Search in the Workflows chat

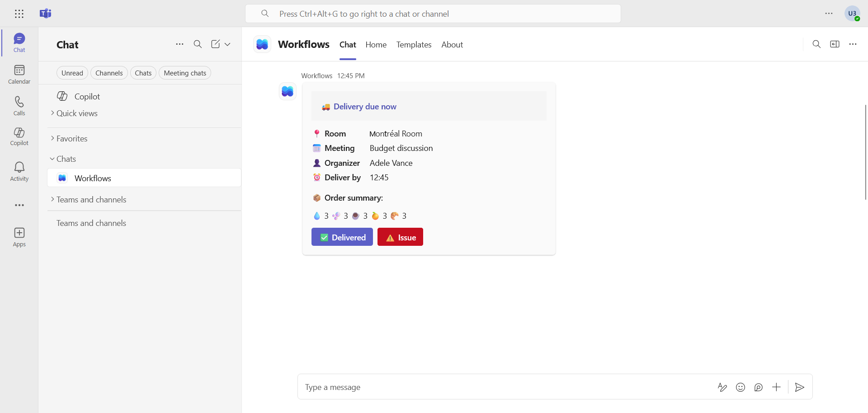click(x=816, y=44)
